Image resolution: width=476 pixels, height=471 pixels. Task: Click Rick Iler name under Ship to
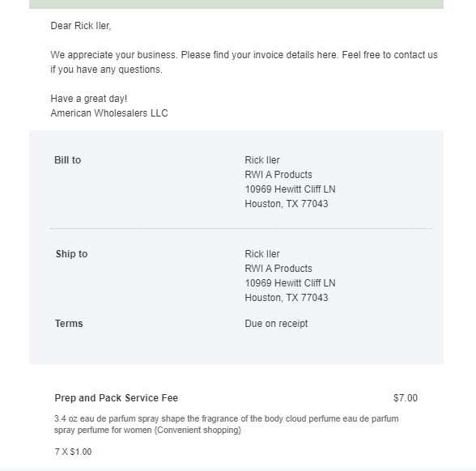[x=262, y=254]
